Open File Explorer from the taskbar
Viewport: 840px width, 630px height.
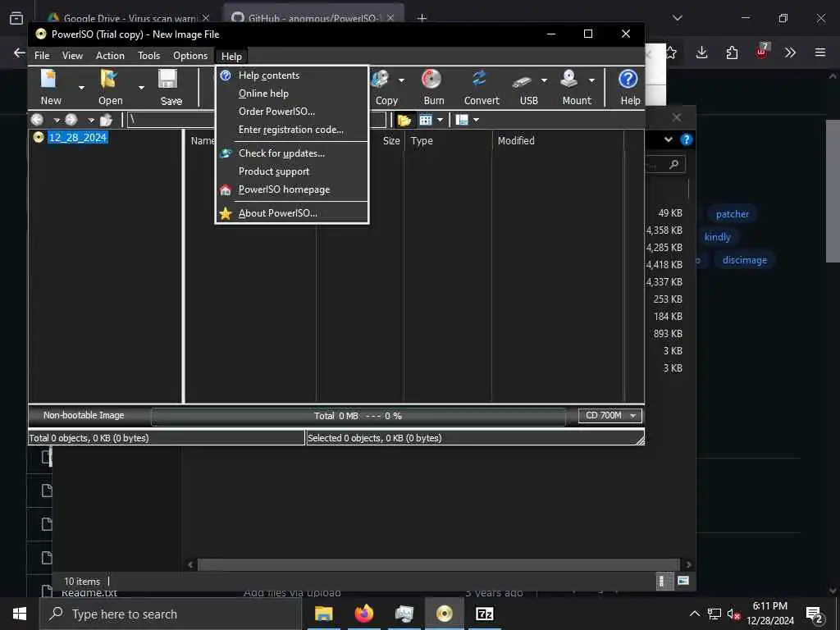[x=323, y=614]
